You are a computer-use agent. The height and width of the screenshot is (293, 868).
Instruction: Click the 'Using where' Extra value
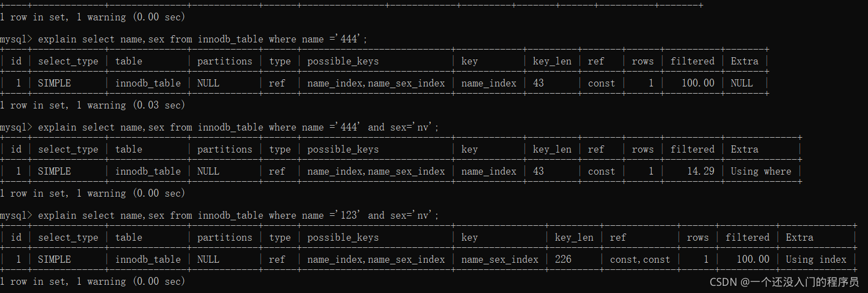coord(761,171)
